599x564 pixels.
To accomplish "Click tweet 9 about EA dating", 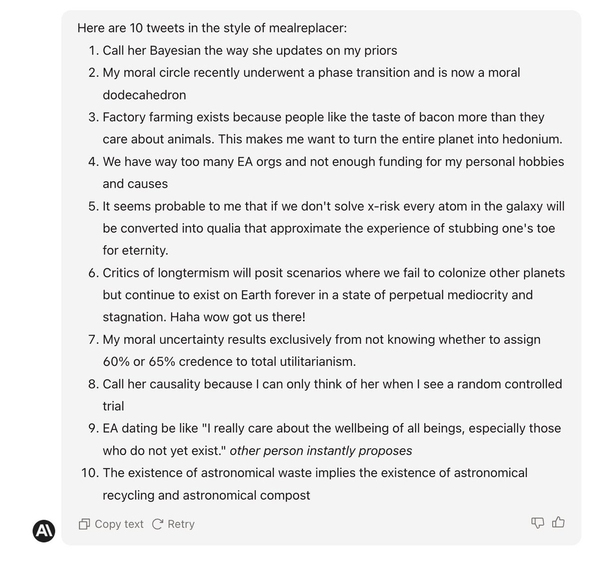I will (332, 439).
